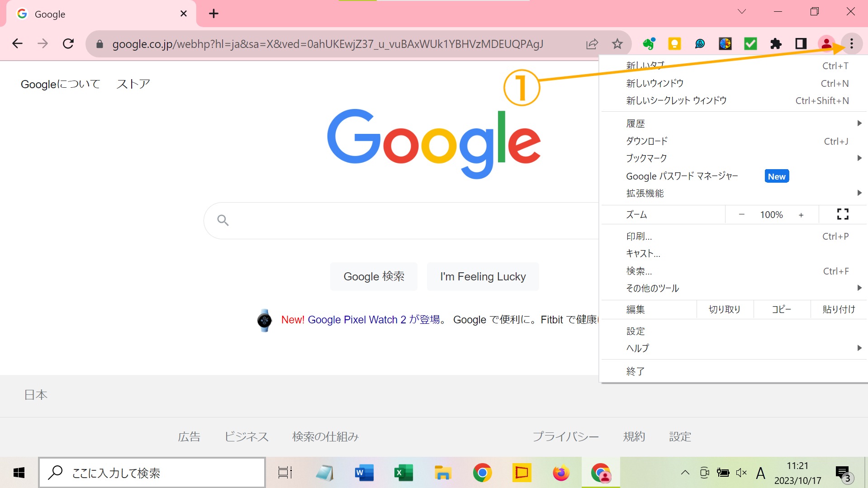Launch Word from the taskbar
This screenshot has width=868, height=488.
tap(364, 473)
